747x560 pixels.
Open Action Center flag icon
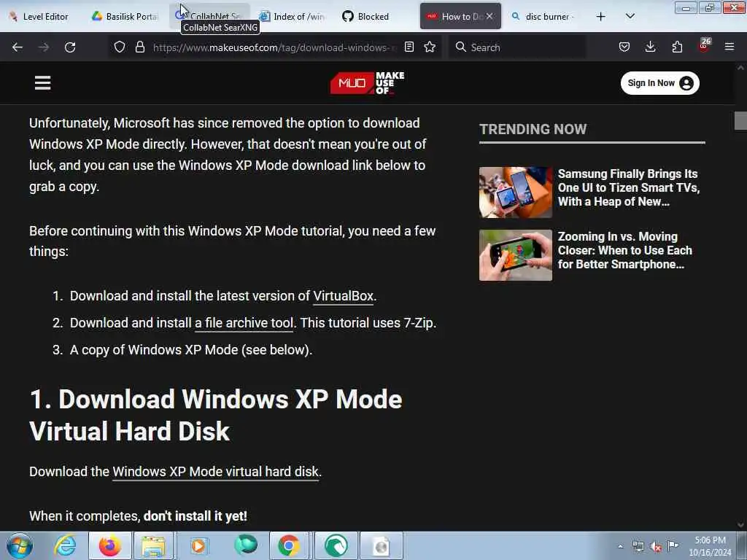[x=673, y=545]
